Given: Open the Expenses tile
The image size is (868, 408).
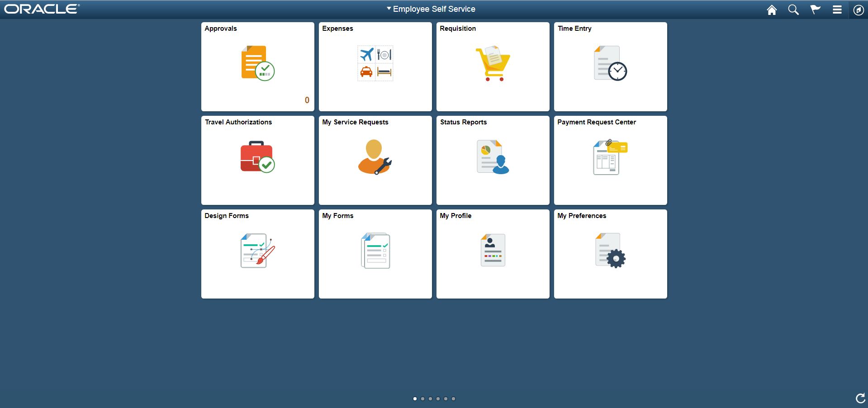Looking at the screenshot, I should (375, 66).
